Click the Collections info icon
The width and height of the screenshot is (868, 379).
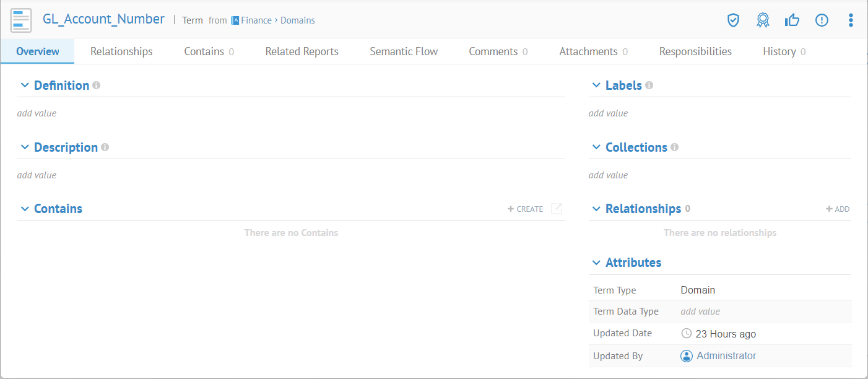(674, 147)
